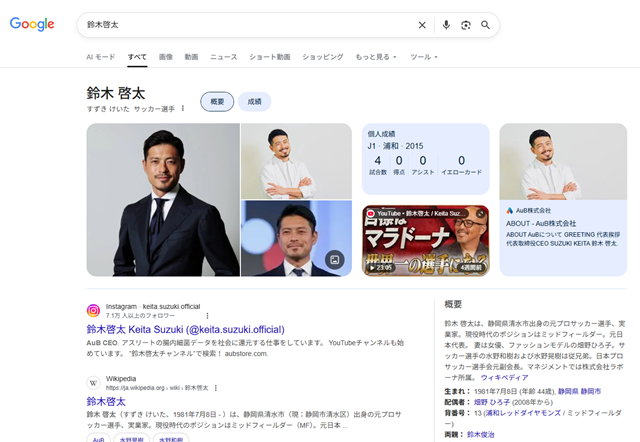This screenshot has height=442, width=640.
Task: Open Google Lens image search icon
Action: [x=466, y=25]
